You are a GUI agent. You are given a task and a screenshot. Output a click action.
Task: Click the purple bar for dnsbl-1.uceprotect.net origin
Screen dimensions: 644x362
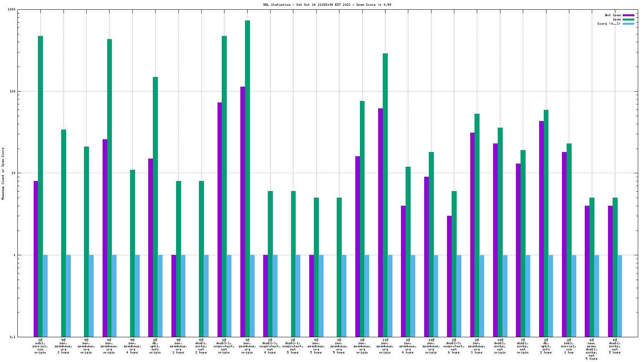click(x=219, y=219)
